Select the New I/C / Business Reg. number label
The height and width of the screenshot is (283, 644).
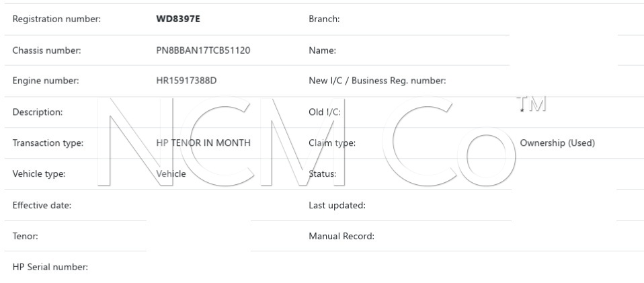pyautogui.click(x=377, y=81)
